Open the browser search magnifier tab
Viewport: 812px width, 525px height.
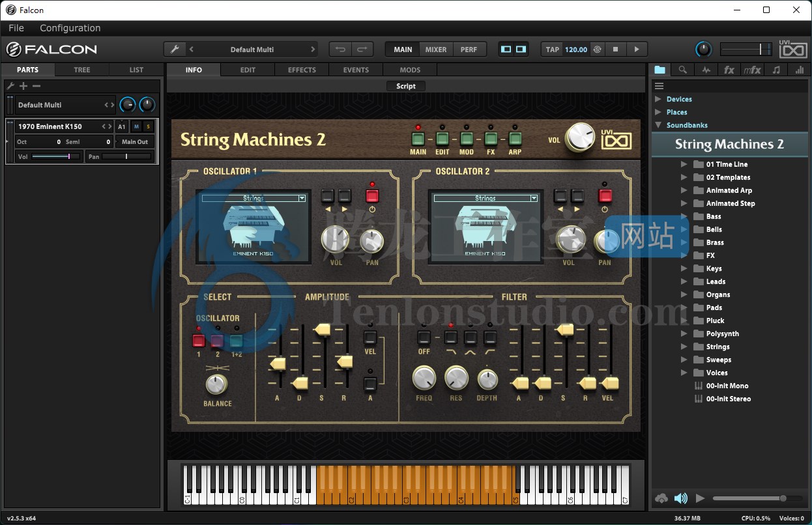tap(682, 70)
